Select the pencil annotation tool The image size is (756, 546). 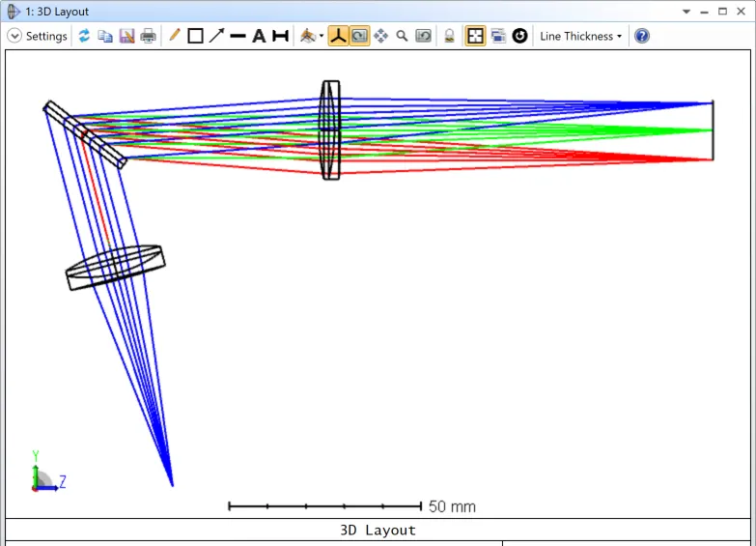tap(175, 36)
